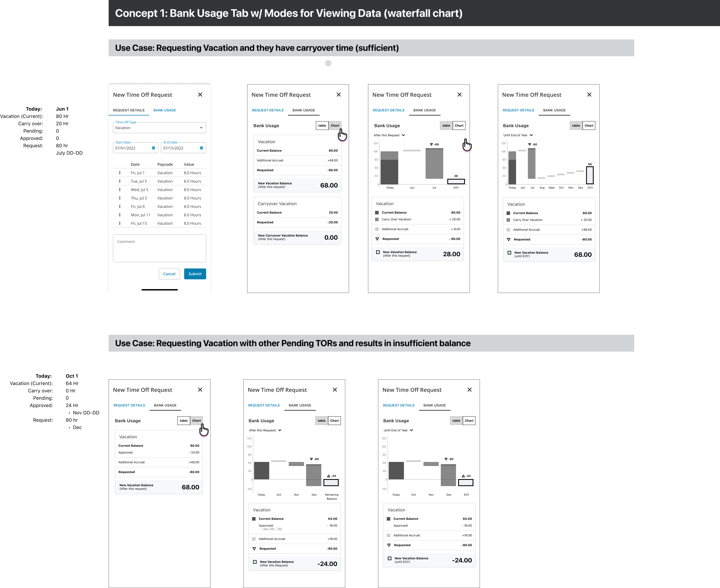Select table view in the Carryover Vacation card panel
Viewport: 720px width, 588px height.
[x=322, y=126]
